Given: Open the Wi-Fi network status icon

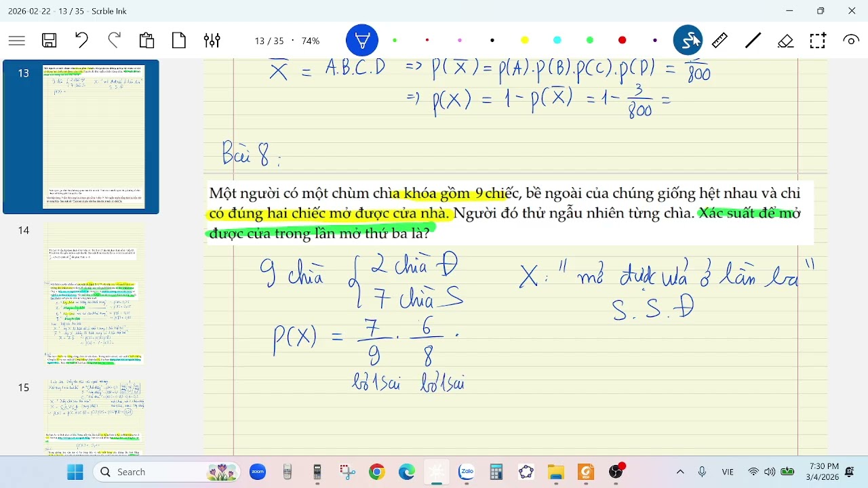Looking at the screenshot, I should tap(753, 472).
